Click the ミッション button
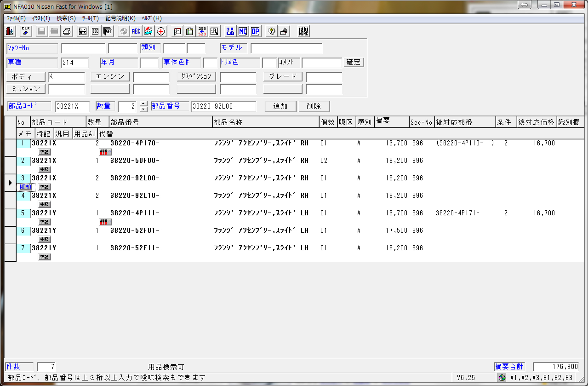Screen dimensions: 588x386 [26, 89]
